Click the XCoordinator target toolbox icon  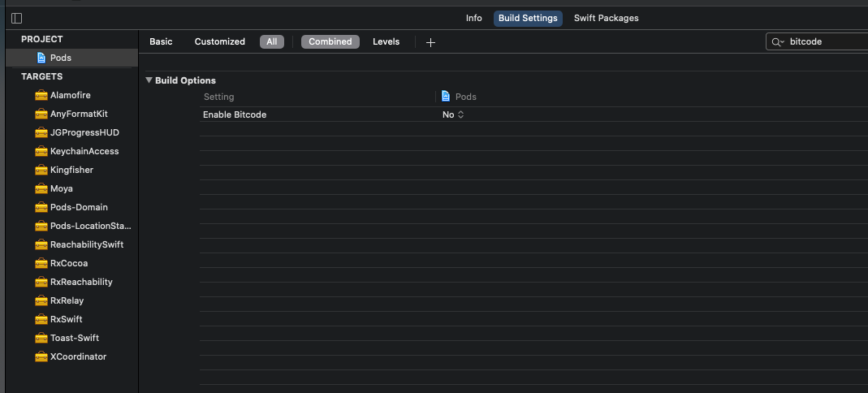(x=41, y=357)
